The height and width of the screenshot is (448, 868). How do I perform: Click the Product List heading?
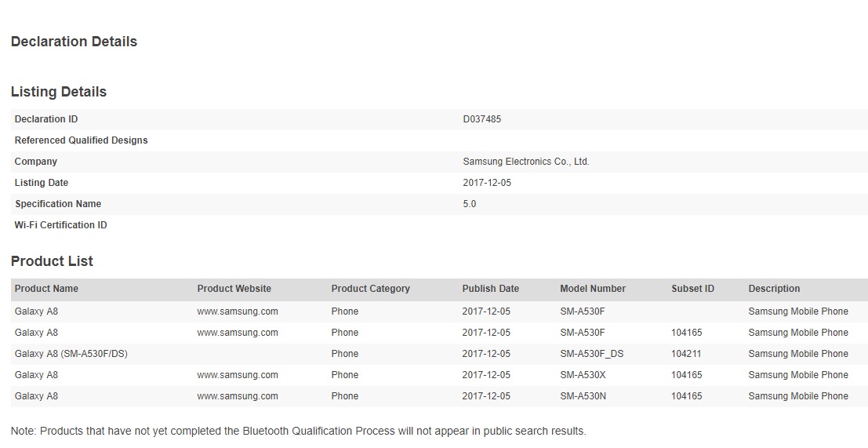52,261
